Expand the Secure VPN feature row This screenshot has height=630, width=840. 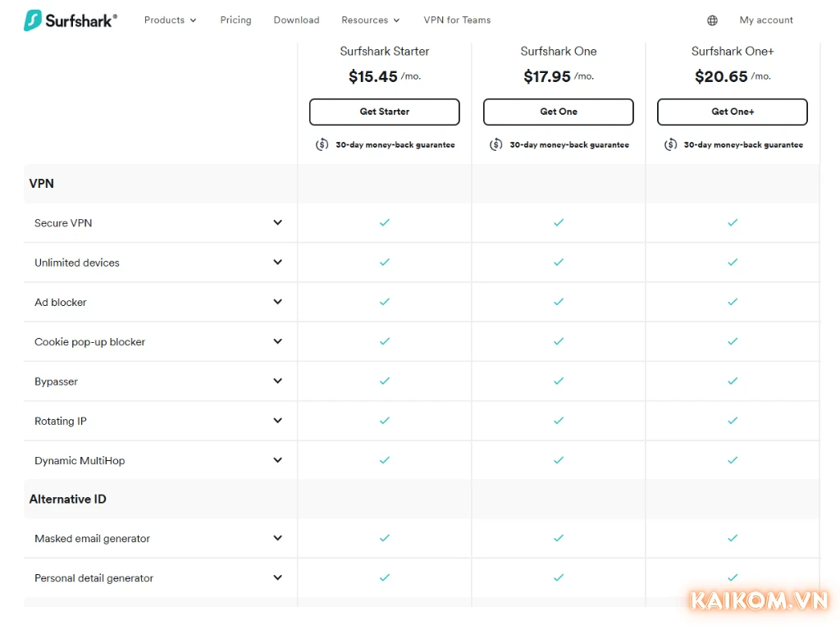click(277, 222)
